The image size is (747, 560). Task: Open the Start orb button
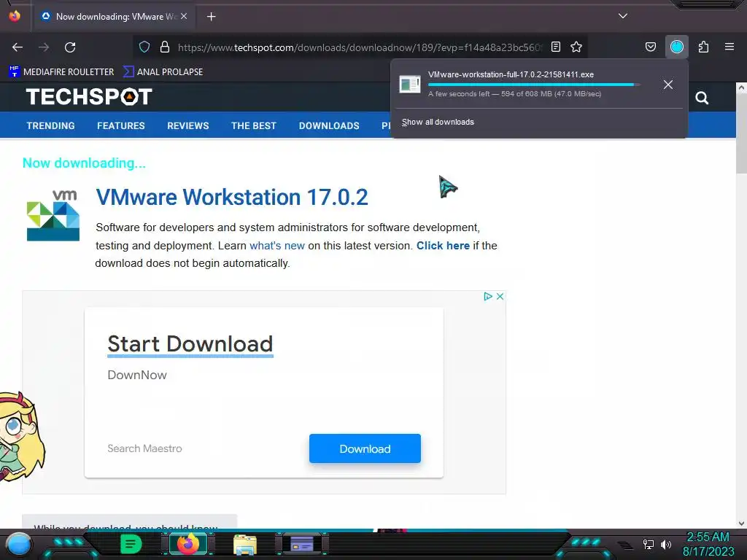click(x=18, y=544)
